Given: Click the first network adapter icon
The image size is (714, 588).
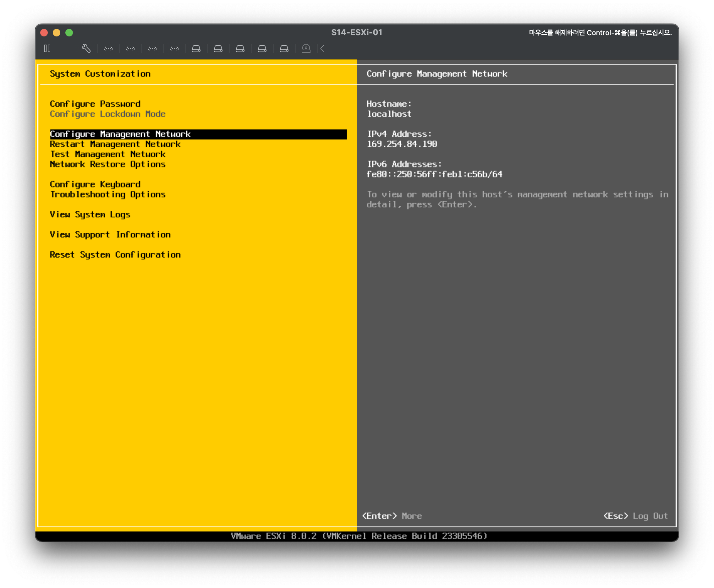Looking at the screenshot, I should click(x=108, y=49).
